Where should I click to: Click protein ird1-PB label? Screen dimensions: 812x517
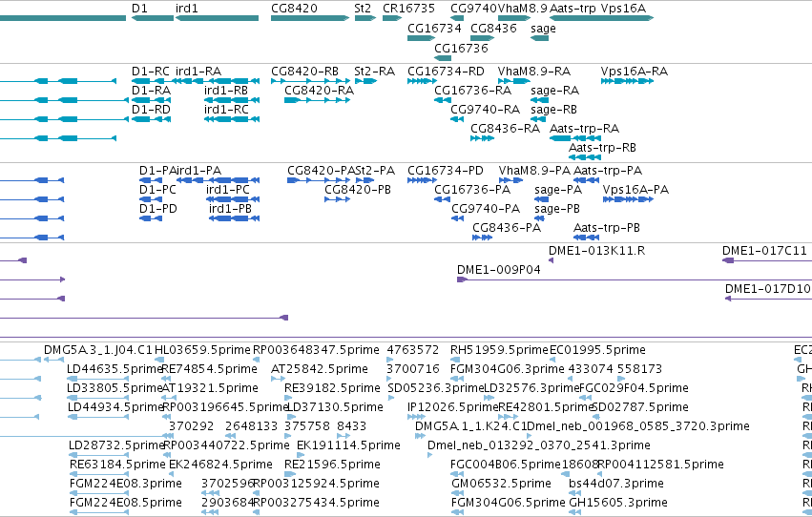coord(230,209)
